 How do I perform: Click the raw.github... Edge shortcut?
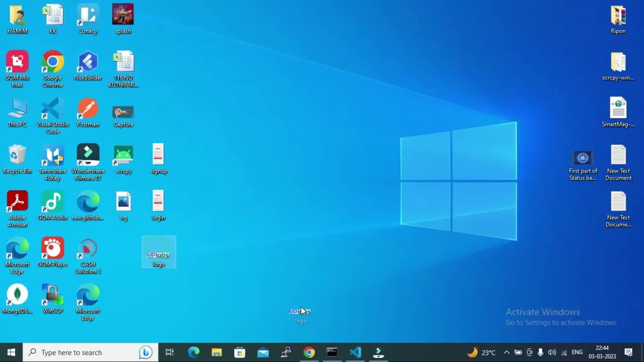pos(88,206)
